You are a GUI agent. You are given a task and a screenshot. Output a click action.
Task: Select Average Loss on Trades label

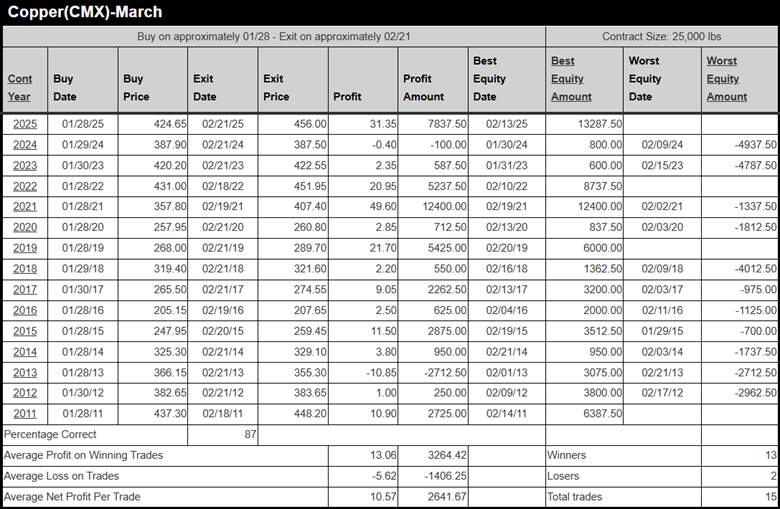[x=62, y=476]
